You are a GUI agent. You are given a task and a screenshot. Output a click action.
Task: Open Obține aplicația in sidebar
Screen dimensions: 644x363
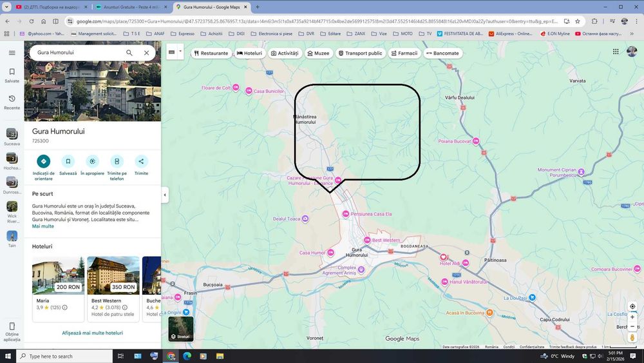click(12, 332)
